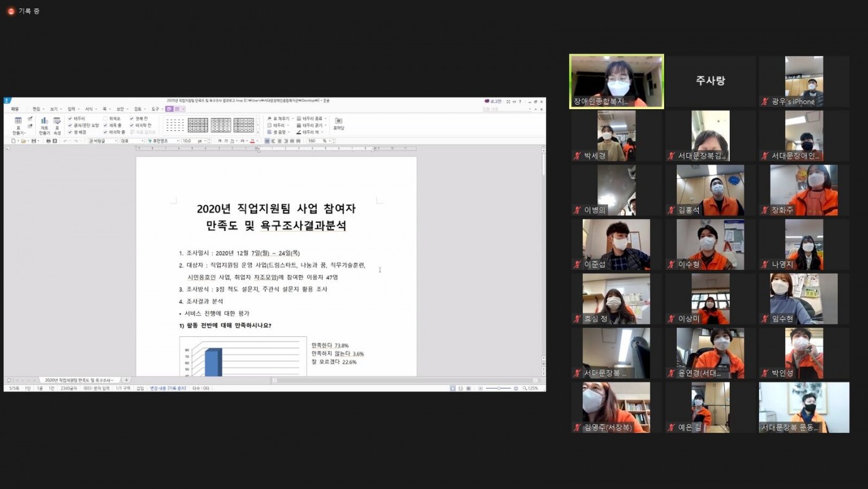The height and width of the screenshot is (489, 868).
Task: Select the 박세경 participant video tile
Action: pos(616,136)
